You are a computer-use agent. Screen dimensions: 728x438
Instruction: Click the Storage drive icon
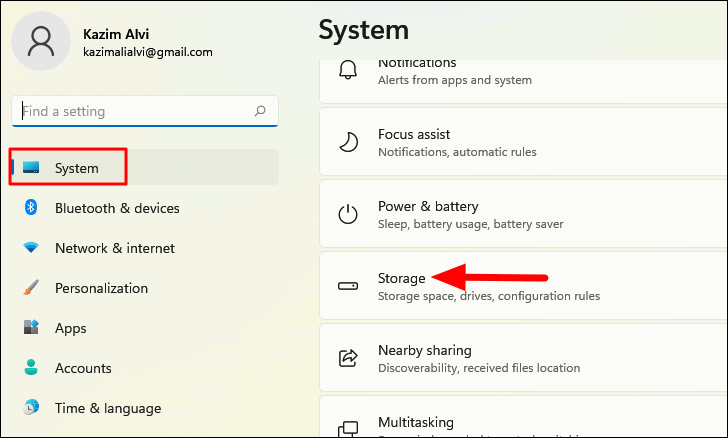point(348,286)
